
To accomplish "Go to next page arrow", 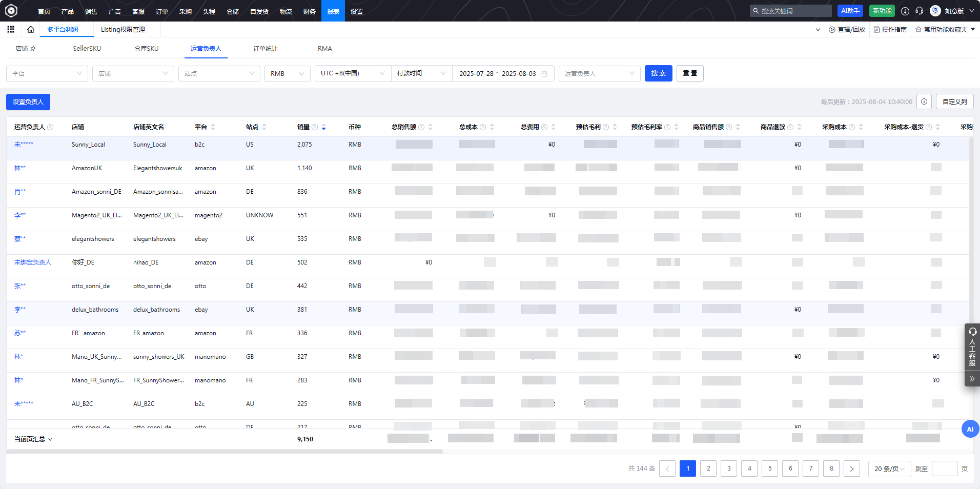I will click(852, 468).
